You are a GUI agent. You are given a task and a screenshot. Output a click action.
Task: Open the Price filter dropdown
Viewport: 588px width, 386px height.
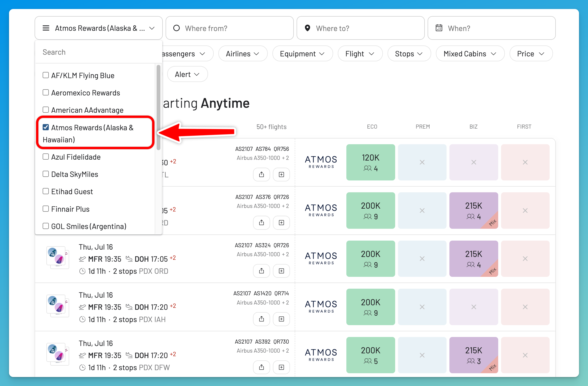point(531,54)
